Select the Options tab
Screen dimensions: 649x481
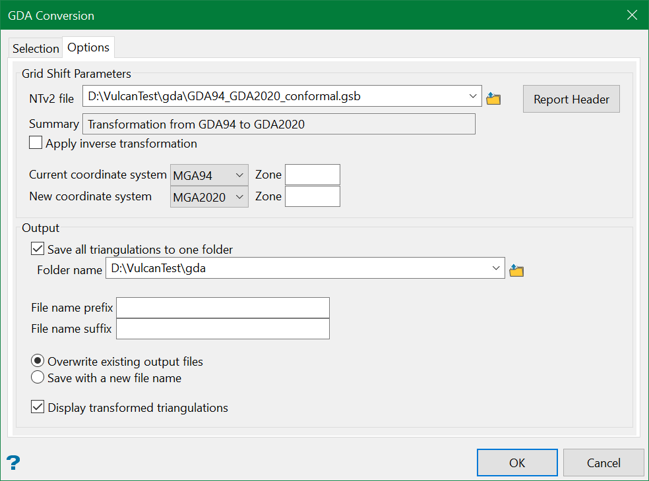88,48
